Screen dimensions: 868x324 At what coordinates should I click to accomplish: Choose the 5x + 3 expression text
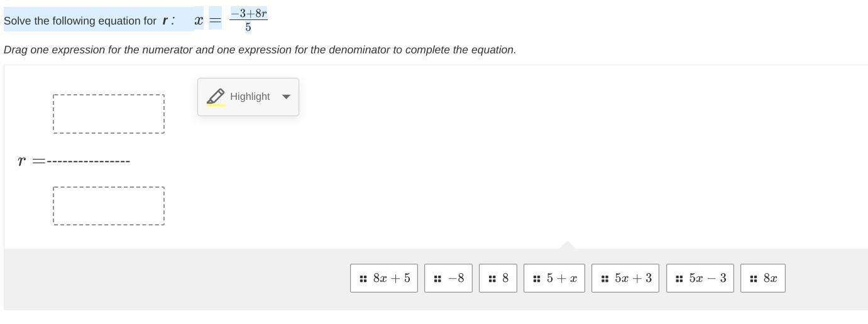(633, 278)
